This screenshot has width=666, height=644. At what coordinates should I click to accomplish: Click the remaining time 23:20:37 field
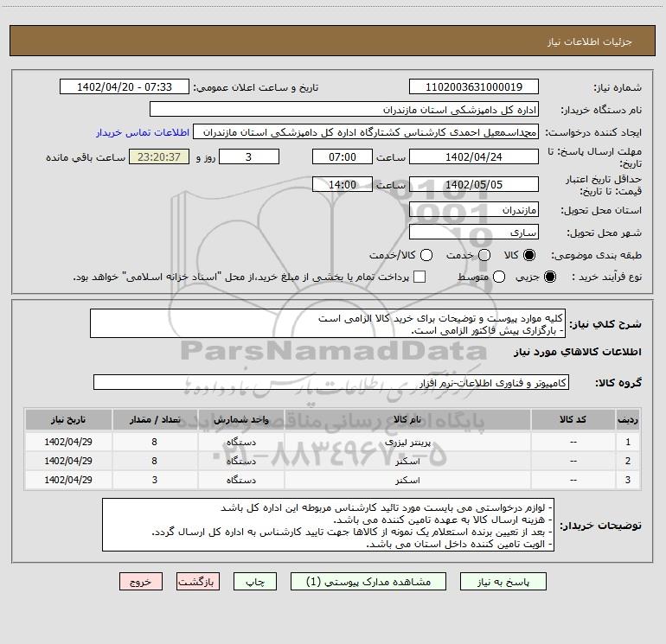pos(159,156)
